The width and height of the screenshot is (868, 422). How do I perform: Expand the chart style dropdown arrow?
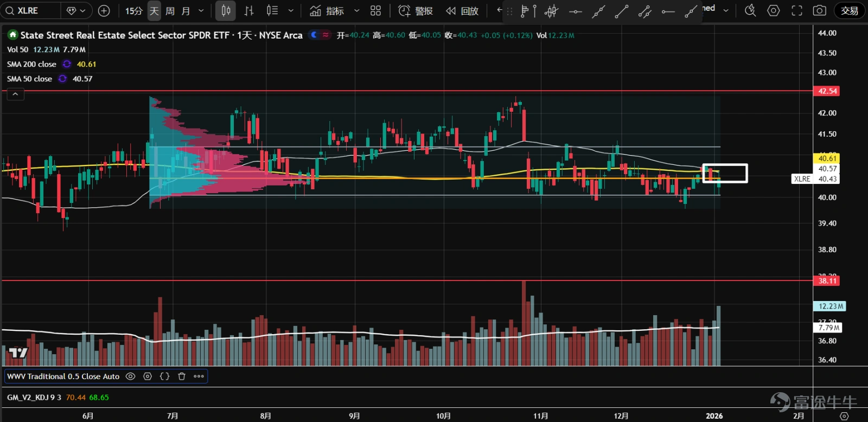[291, 10]
